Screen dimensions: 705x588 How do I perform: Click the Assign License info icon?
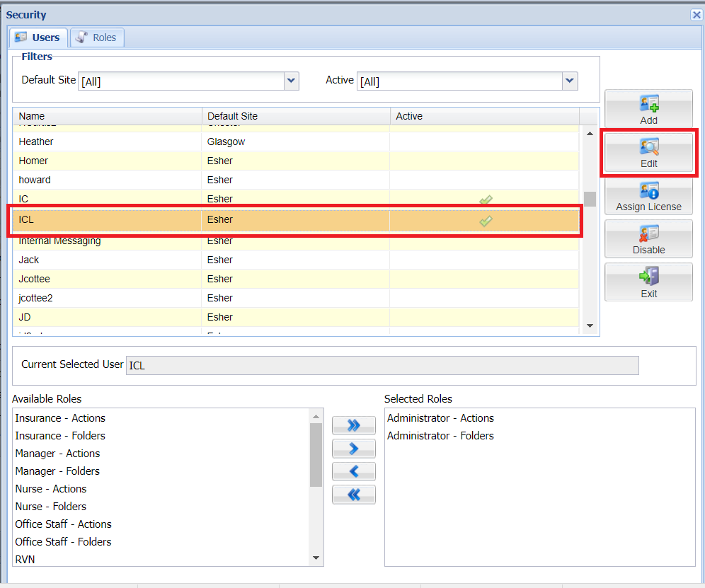(649, 190)
